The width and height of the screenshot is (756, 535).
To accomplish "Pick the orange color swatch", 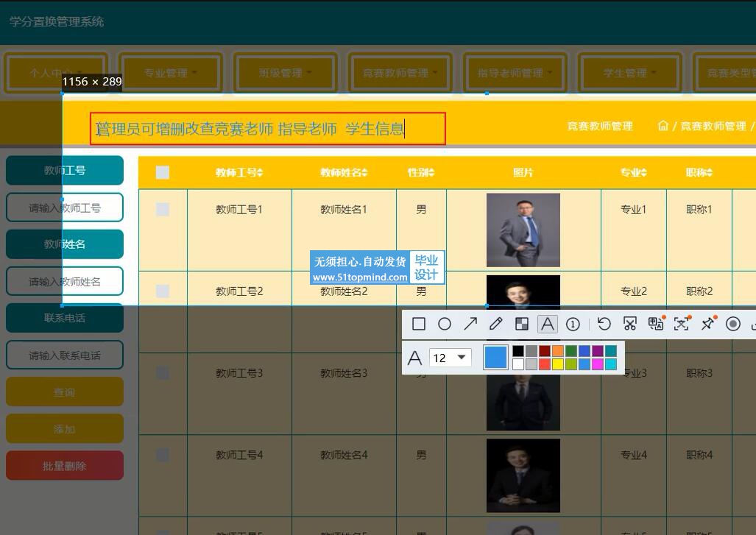I will 557,350.
